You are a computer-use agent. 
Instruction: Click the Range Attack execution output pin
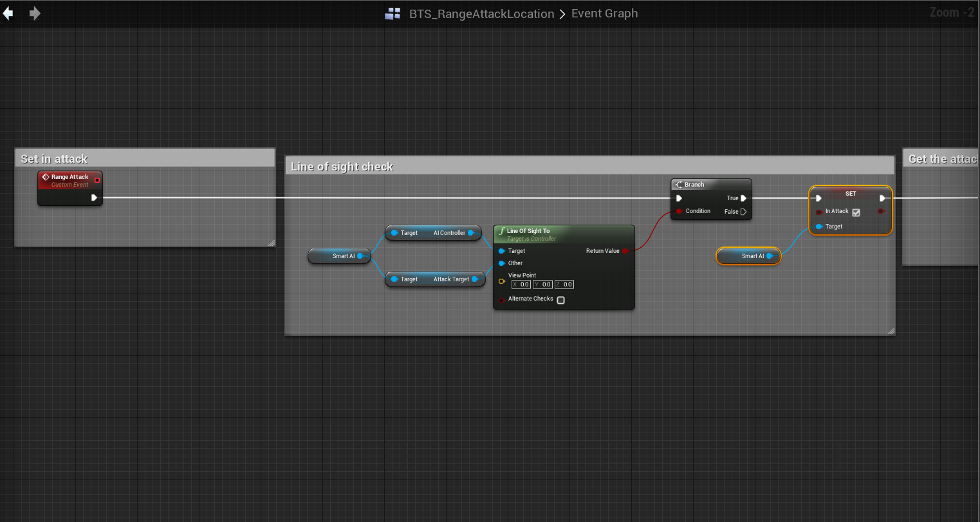point(94,198)
